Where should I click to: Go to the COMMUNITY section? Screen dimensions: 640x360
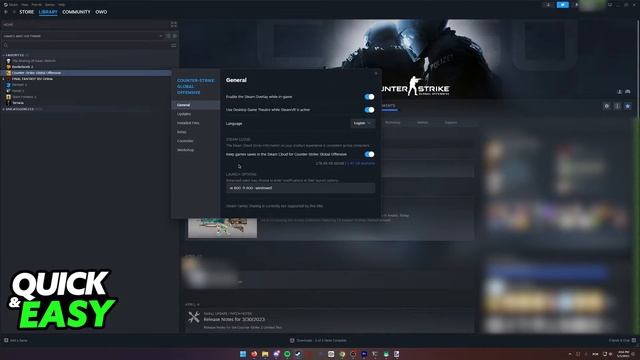pyautogui.click(x=76, y=12)
